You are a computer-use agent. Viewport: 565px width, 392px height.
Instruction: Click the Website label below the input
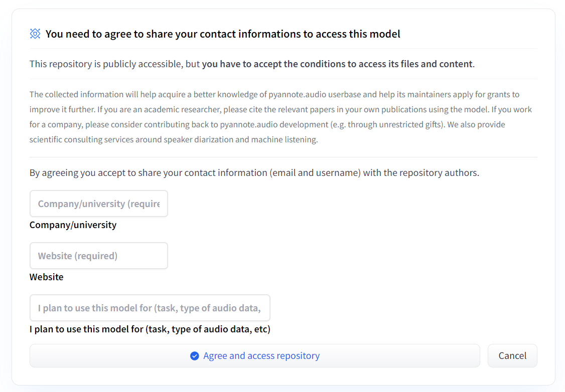(x=47, y=277)
